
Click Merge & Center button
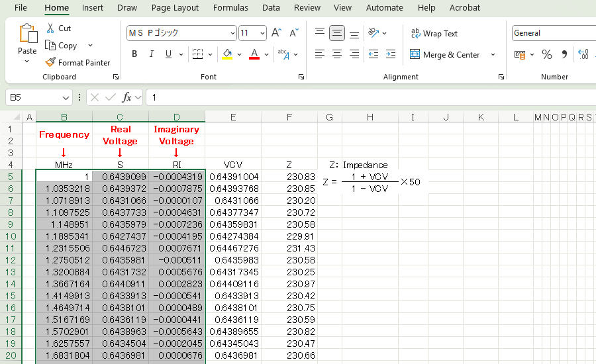[x=445, y=55]
